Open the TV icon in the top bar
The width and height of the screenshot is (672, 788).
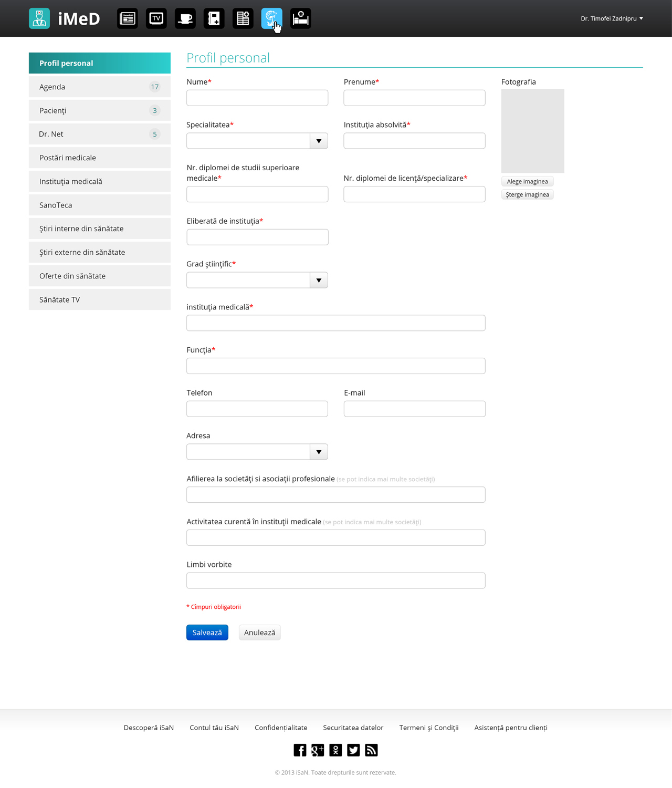(x=156, y=18)
